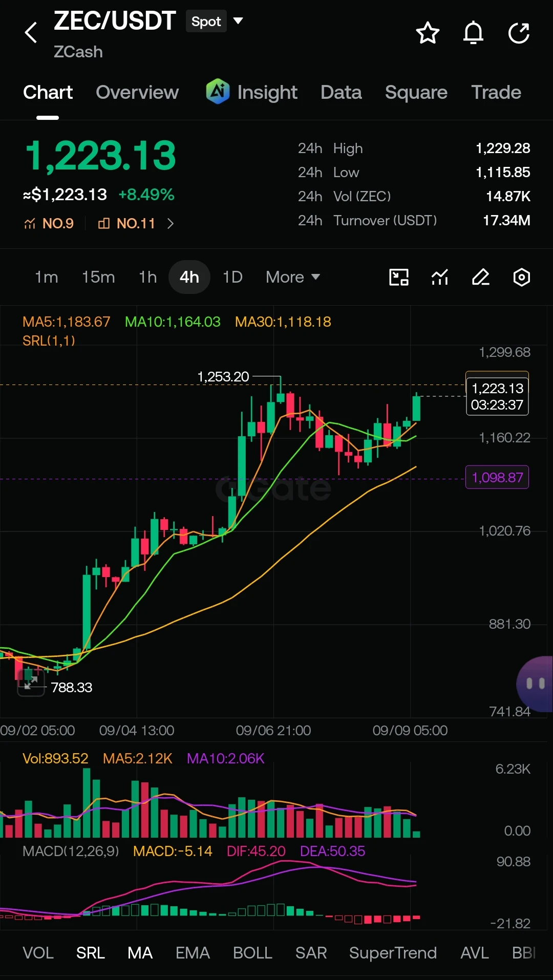Tap the DEA:50.35 MACD value
The image size is (553, 980).
point(332,851)
